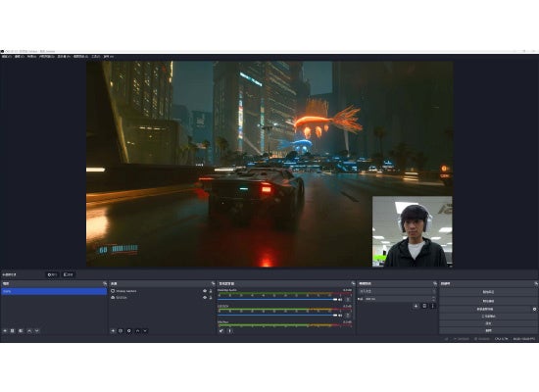Viewport: 539px width, 392px height.
Task: Open the Scene Collection menu
Action: pyautogui.click(x=80, y=57)
